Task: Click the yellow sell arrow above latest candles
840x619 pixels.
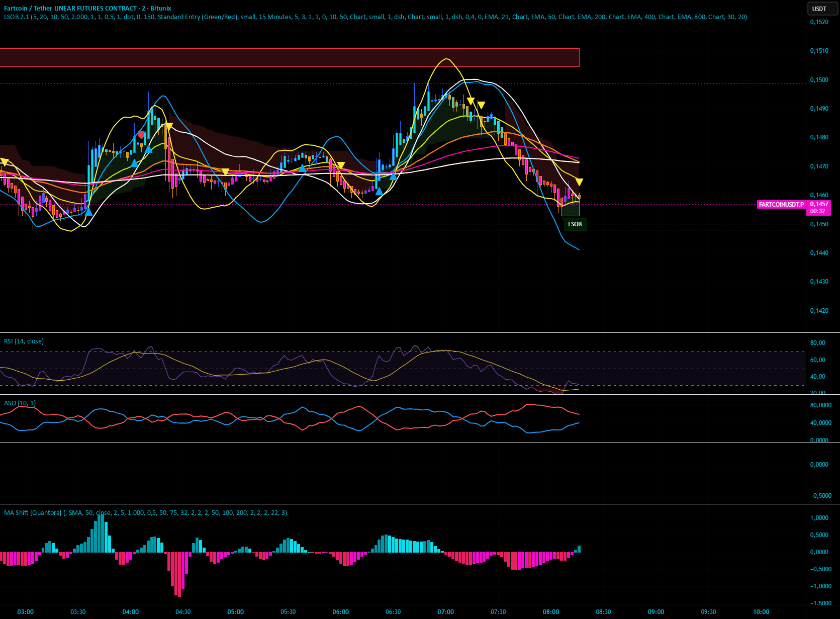Action: 579,182
